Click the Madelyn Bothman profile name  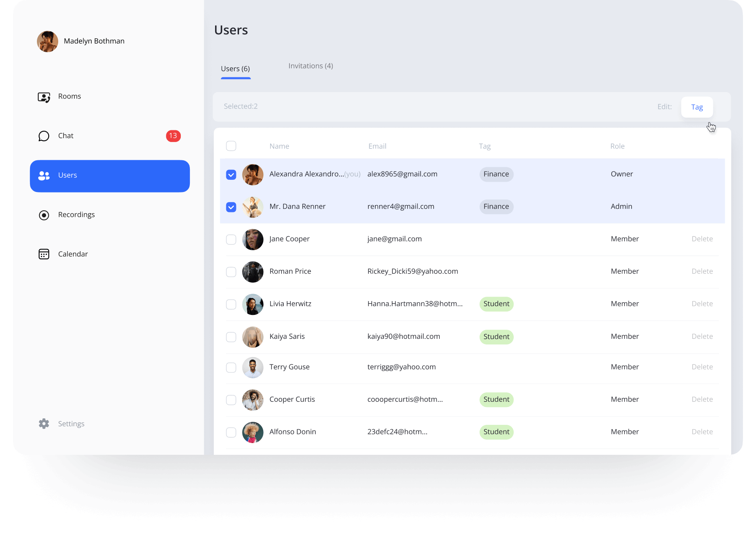[94, 41]
